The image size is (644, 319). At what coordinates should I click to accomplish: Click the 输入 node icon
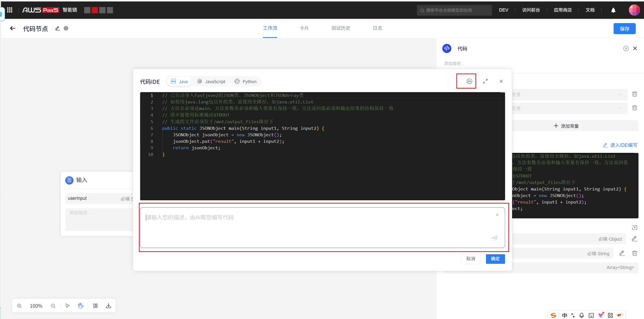[x=69, y=180]
